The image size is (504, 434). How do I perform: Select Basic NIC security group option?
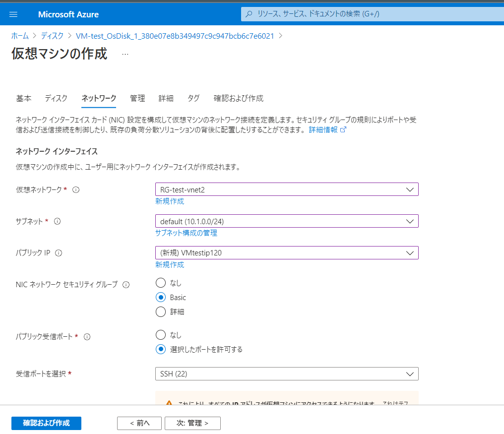tap(161, 298)
